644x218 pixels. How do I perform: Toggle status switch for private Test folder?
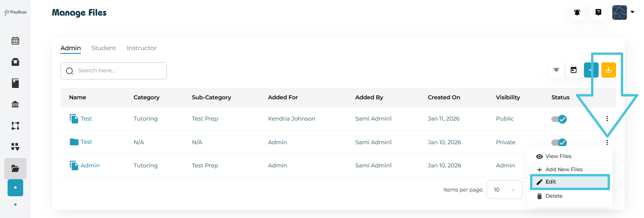(x=559, y=142)
